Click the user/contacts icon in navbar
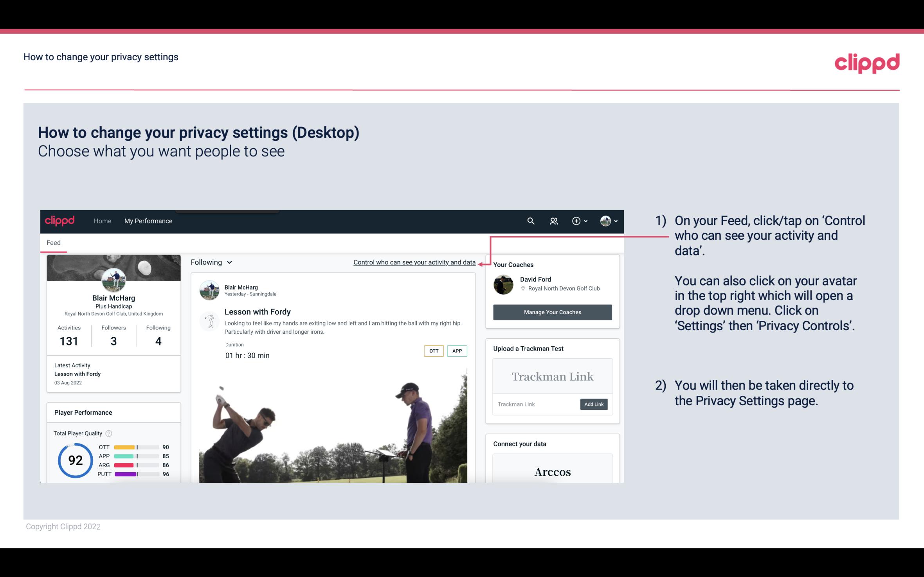924x577 pixels. [554, 221]
